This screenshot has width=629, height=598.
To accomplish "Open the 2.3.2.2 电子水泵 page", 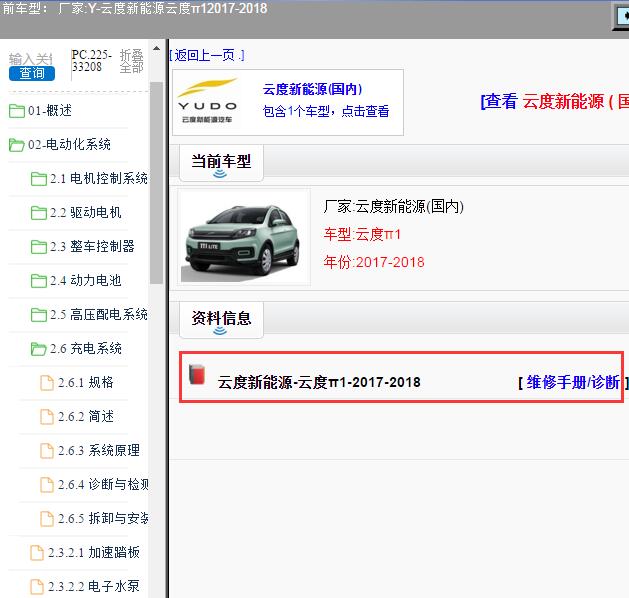I will tap(94, 587).
